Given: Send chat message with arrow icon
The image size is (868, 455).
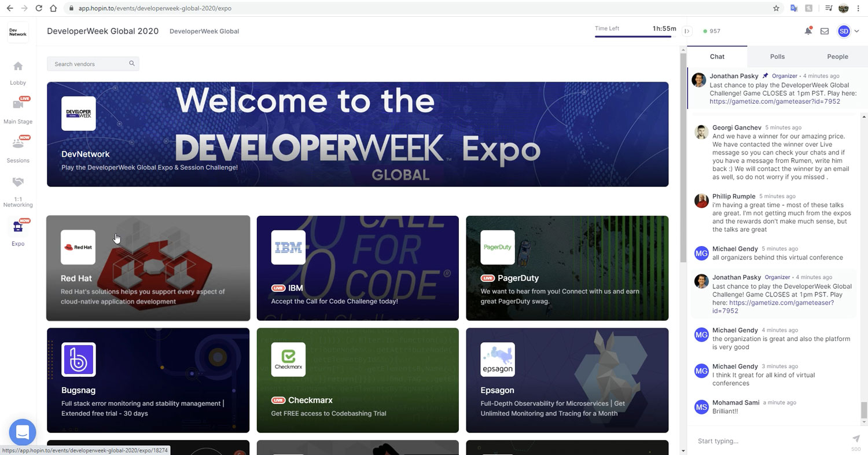Looking at the screenshot, I should (856, 439).
